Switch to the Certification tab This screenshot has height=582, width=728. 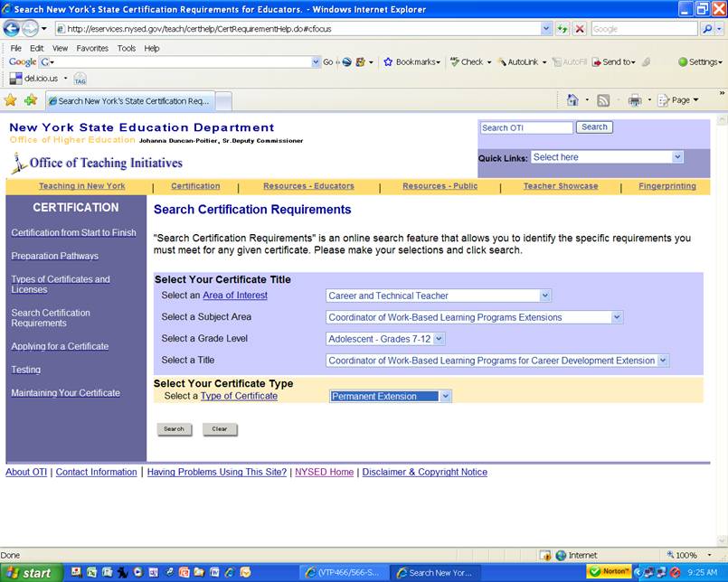tap(195, 186)
